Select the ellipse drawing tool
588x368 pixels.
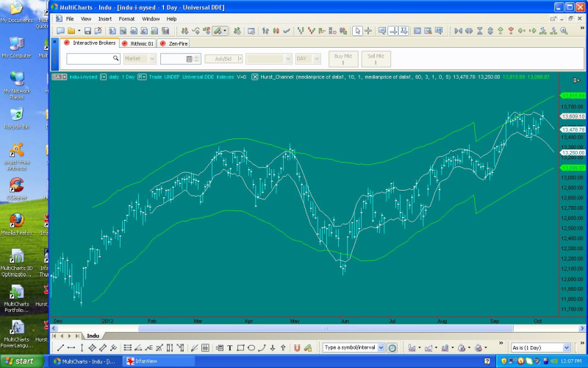pos(251,347)
